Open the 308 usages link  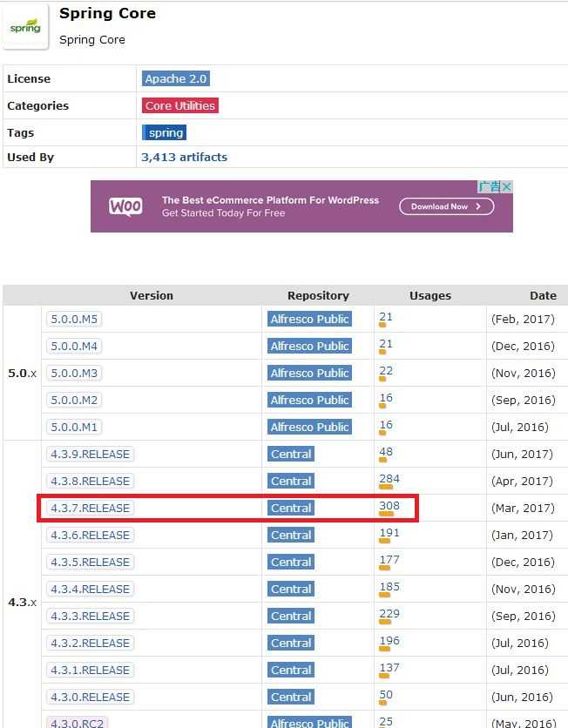point(389,505)
